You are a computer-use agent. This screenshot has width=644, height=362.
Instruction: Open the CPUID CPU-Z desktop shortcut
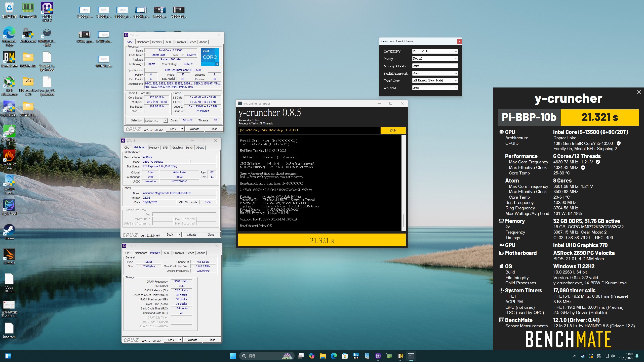47,12
